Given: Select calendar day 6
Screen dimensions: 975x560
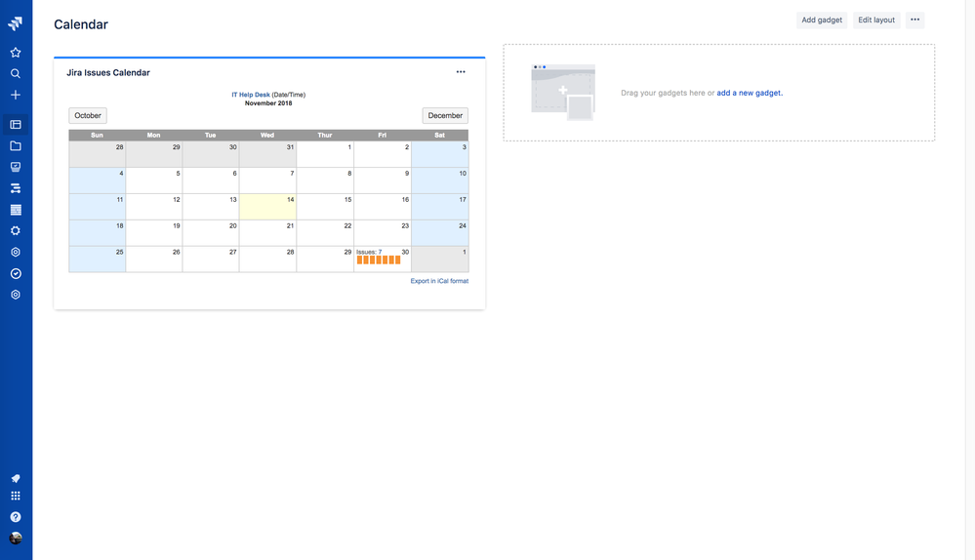Looking at the screenshot, I should click(211, 180).
